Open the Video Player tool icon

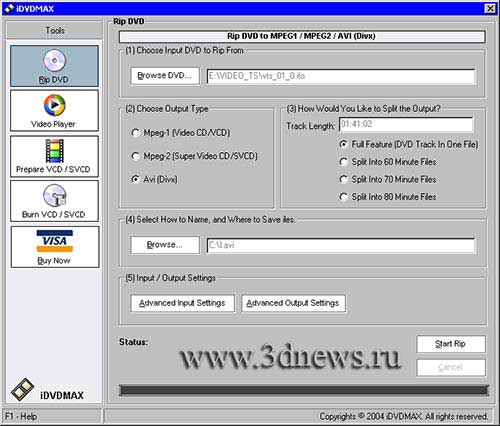(54, 105)
